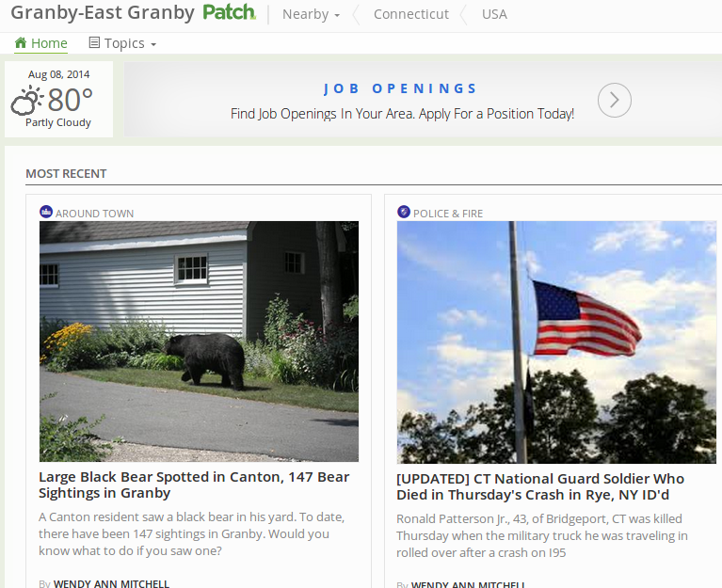Click the black bear photo thumbnail
The image size is (722, 588).
199,342
